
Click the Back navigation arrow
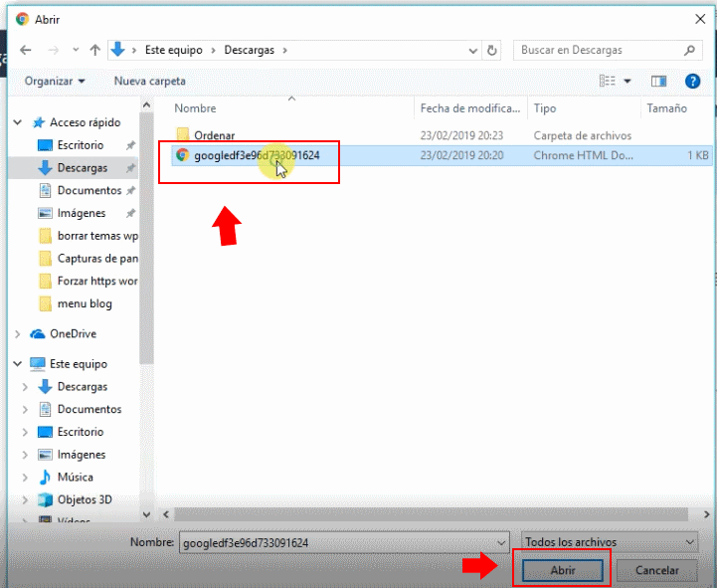coord(25,50)
